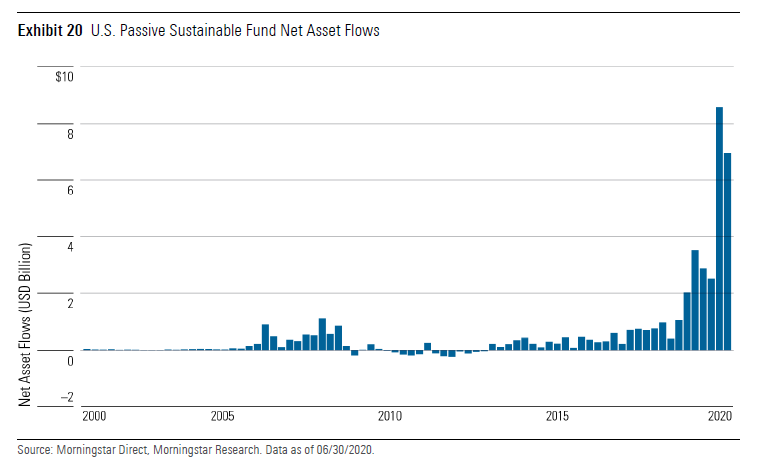Select the chart title "U.S. Passive Sustainable Fund Net Asset Flows"
Image resolution: width=757 pixels, height=470 pixels.
point(235,31)
